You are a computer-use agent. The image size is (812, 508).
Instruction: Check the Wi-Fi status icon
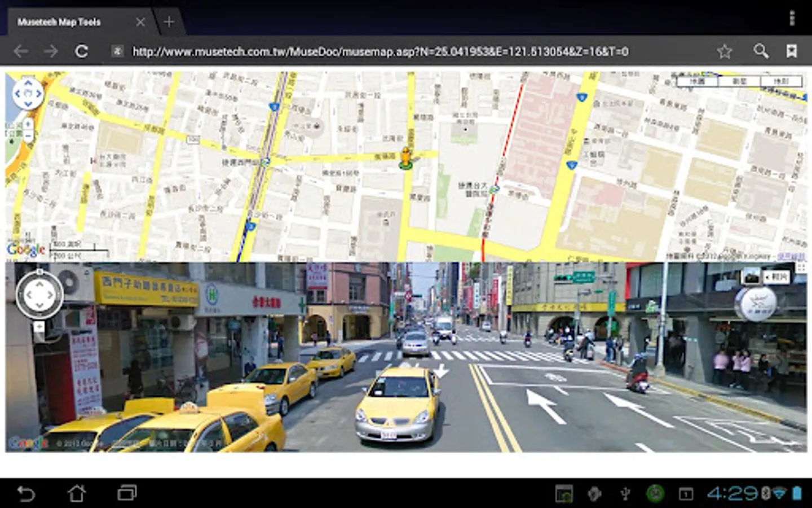[779, 493]
